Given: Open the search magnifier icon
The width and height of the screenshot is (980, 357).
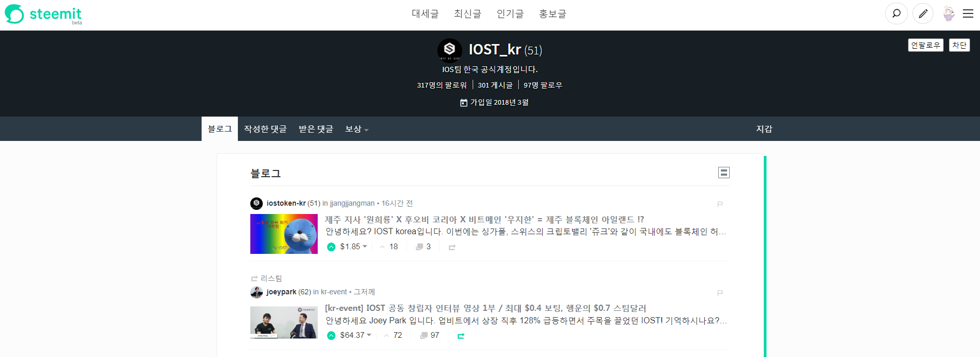Looking at the screenshot, I should [x=896, y=14].
